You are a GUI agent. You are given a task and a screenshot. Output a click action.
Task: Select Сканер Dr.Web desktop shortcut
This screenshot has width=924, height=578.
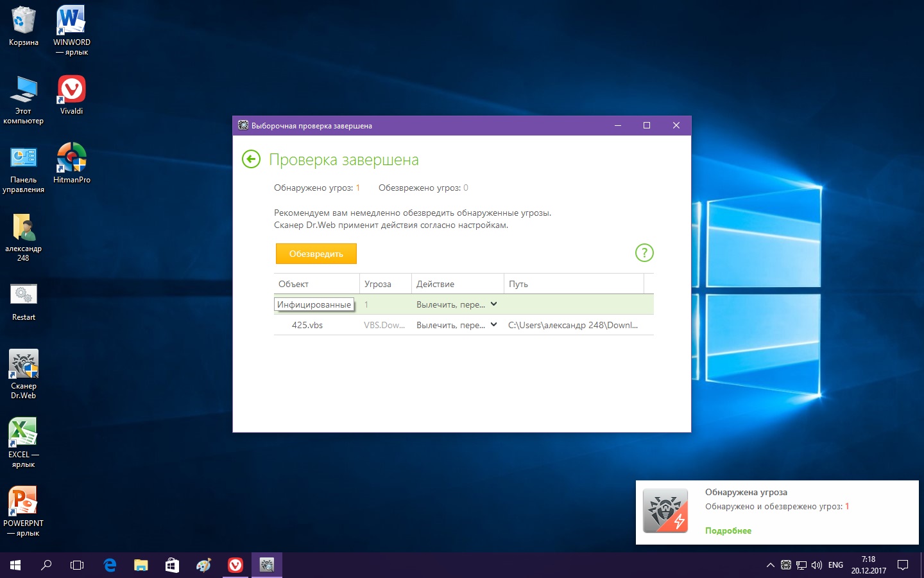(24, 374)
